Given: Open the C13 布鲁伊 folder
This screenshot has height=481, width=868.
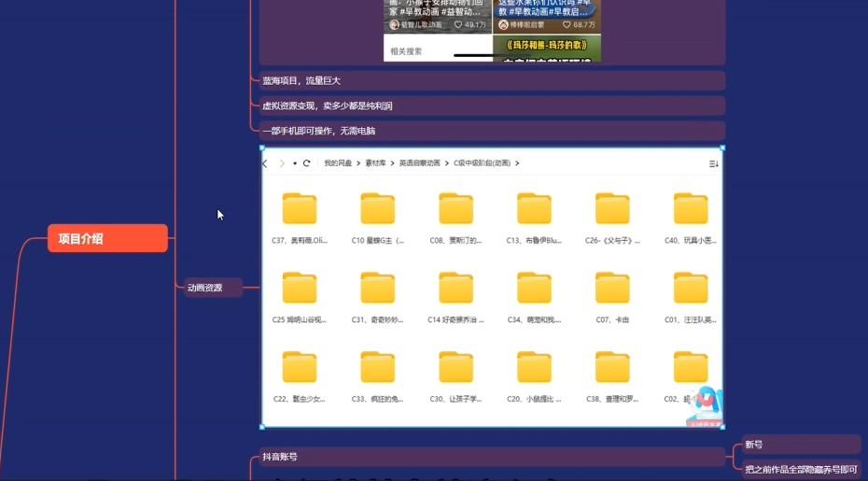Looking at the screenshot, I should (534, 209).
